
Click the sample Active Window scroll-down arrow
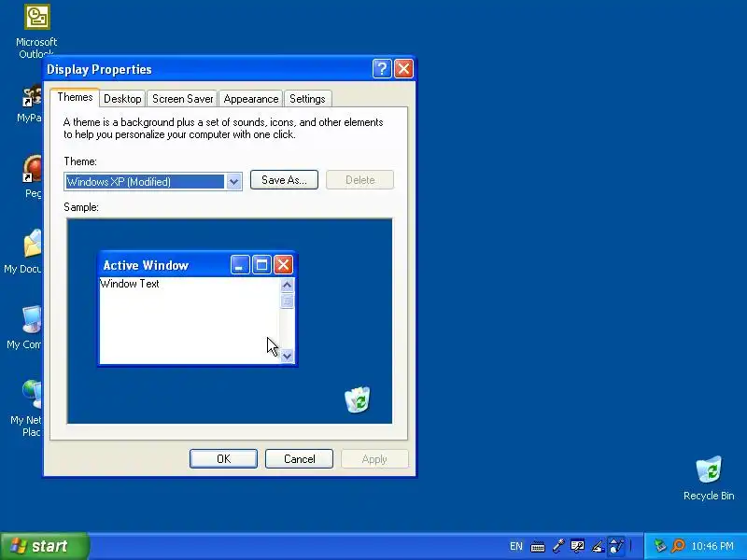(287, 356)
